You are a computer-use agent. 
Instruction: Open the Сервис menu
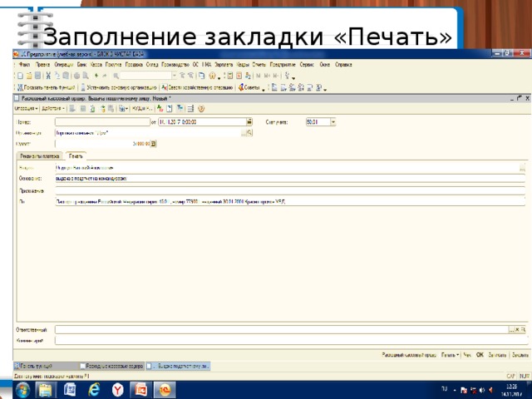click(307, 65)
